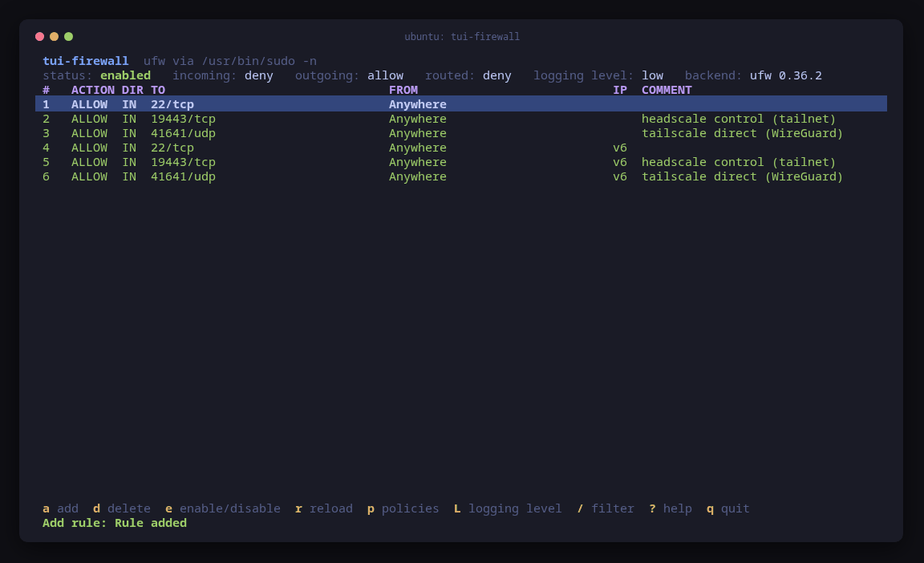
Task: Click the '? help' shortcut hint
Action: [671, 508]
